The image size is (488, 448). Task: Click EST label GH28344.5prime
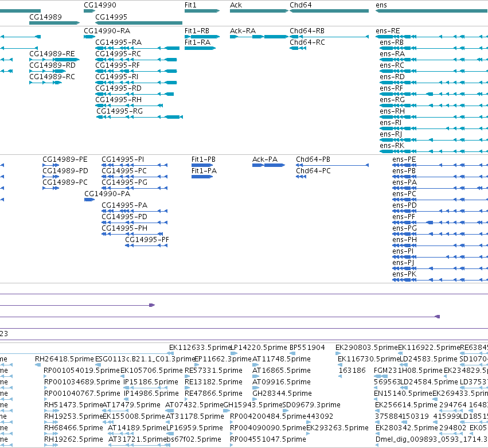pos(282,394)
